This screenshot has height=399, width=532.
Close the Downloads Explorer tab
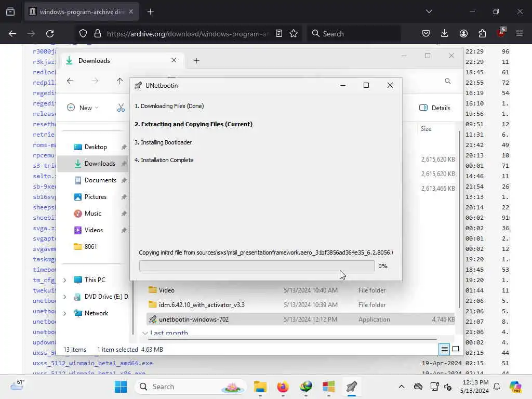coord(174,60)
